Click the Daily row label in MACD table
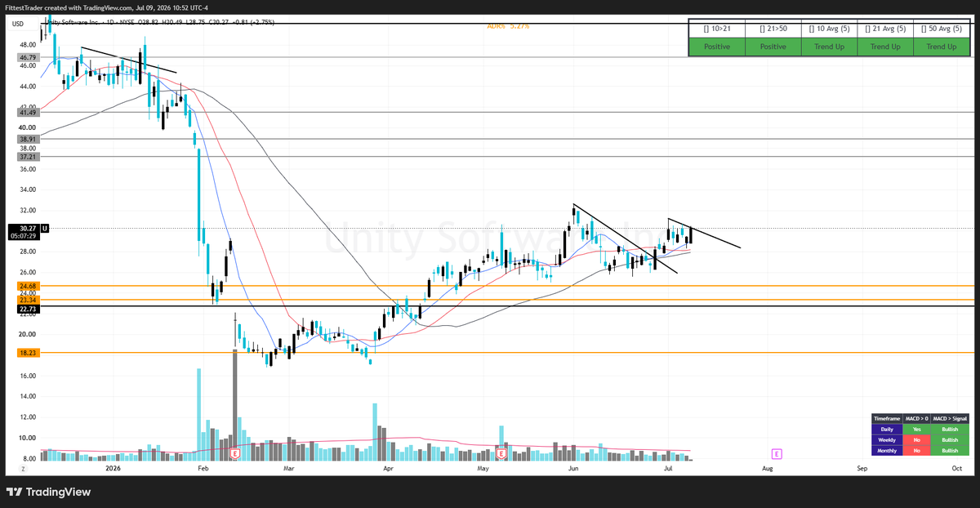The width and height of the screenshot is (980, 508). [x=885, y=429]
